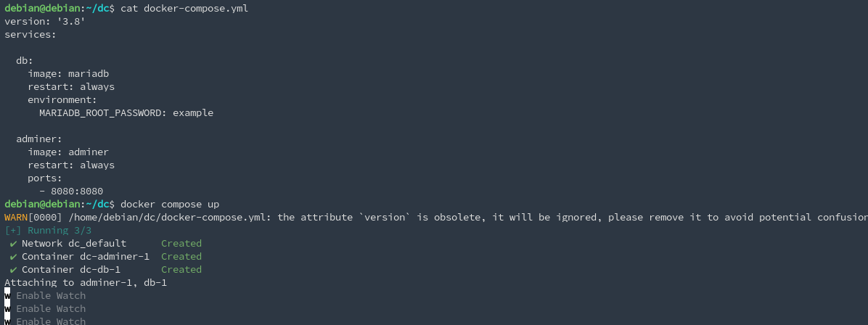The image size is (868, 325).
Task: Click the 'docker compose up' command text
Action: pyautogui.click(x=169, y=205)
